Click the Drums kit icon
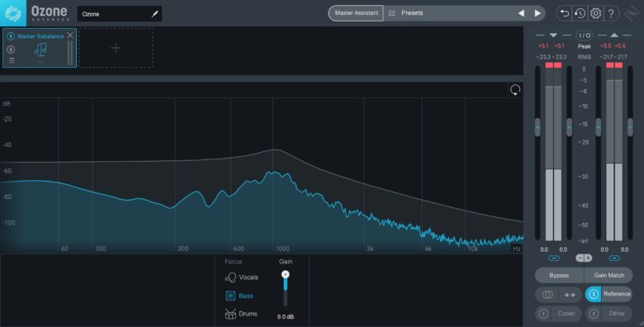 point(230,314)
